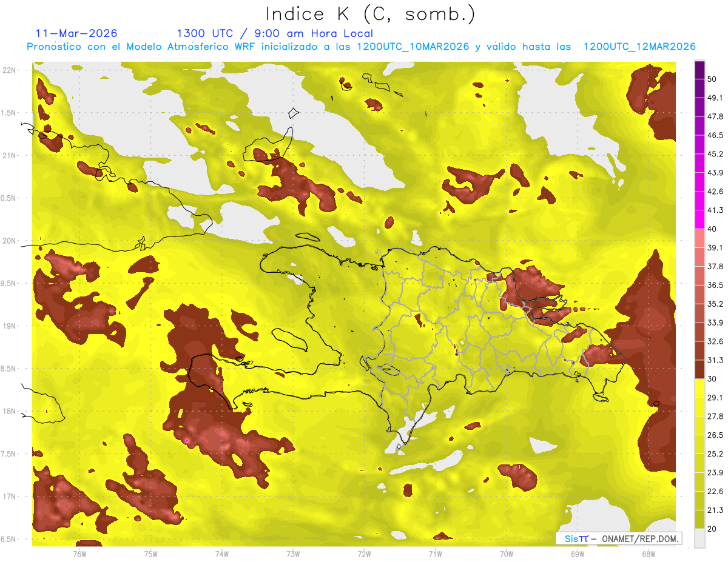This screenshot has width=728, height=562.
Task: Select legend value 20
Action: click(712, 529)
